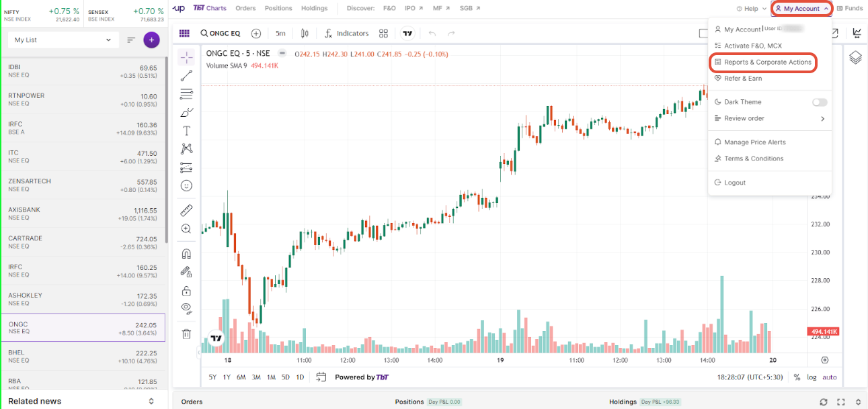Image resolution: width=868 pixels, height=409 pixels.
Task: Select the Text annotation tool
Action: pyautogui.click(x=187, y=130)
